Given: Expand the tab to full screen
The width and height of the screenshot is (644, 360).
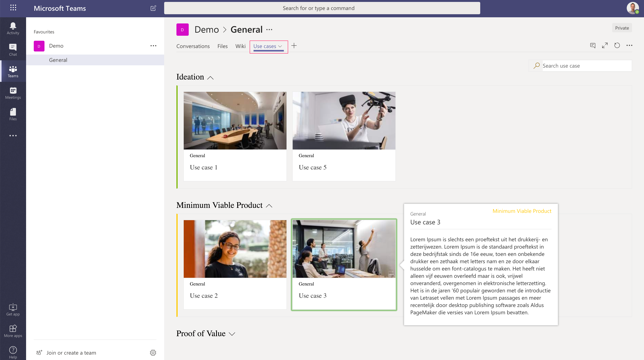Looking at the screenshot, I should (x=604, y=46).
